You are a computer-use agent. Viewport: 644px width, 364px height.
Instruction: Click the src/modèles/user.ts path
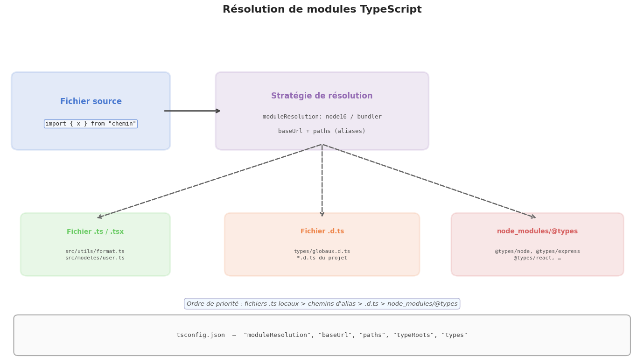(95, 258)
